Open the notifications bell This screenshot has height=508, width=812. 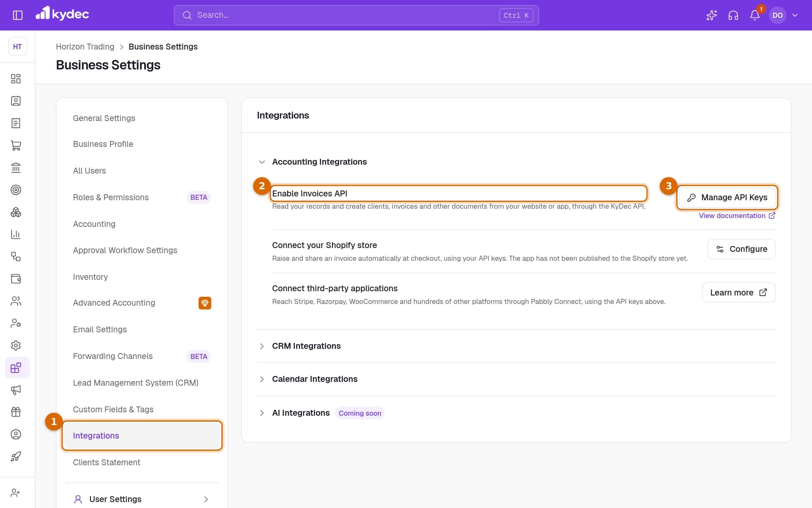tap(755, 15)
